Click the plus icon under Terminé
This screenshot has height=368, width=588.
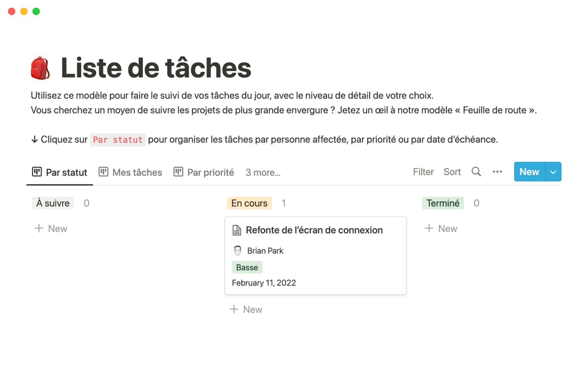click(x=429, y=228)
